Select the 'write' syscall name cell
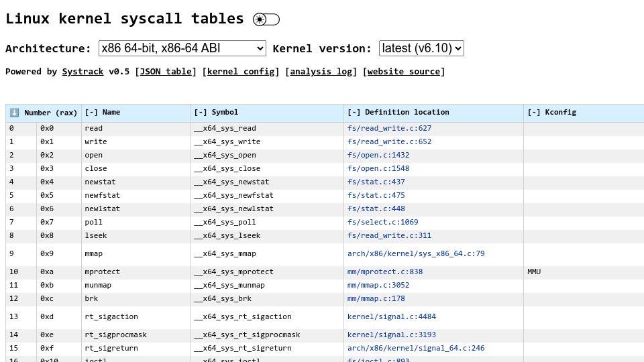644x362 pixels. [136, 141]
